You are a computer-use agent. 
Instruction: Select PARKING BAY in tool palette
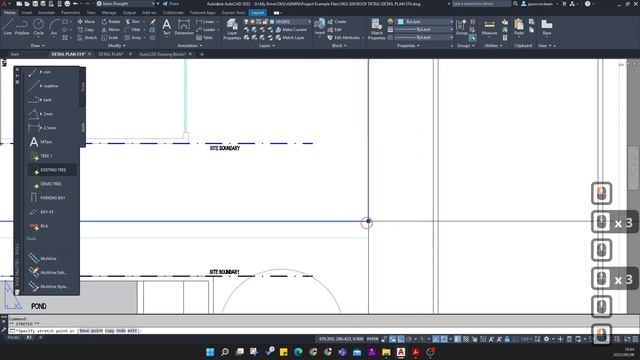click(x=48, y=198)
